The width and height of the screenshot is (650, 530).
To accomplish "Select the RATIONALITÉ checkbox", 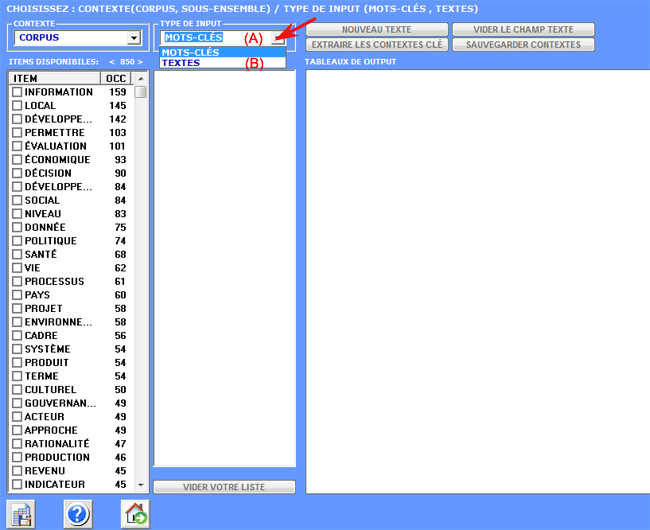I will tap(17, 444).
